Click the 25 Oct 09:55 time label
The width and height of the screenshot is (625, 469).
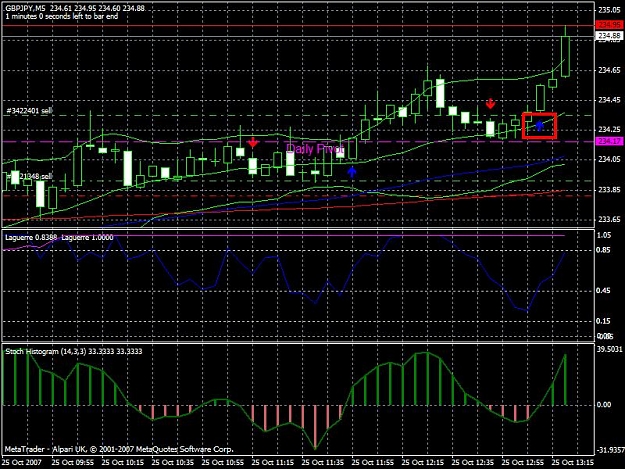tap(73, 462)
